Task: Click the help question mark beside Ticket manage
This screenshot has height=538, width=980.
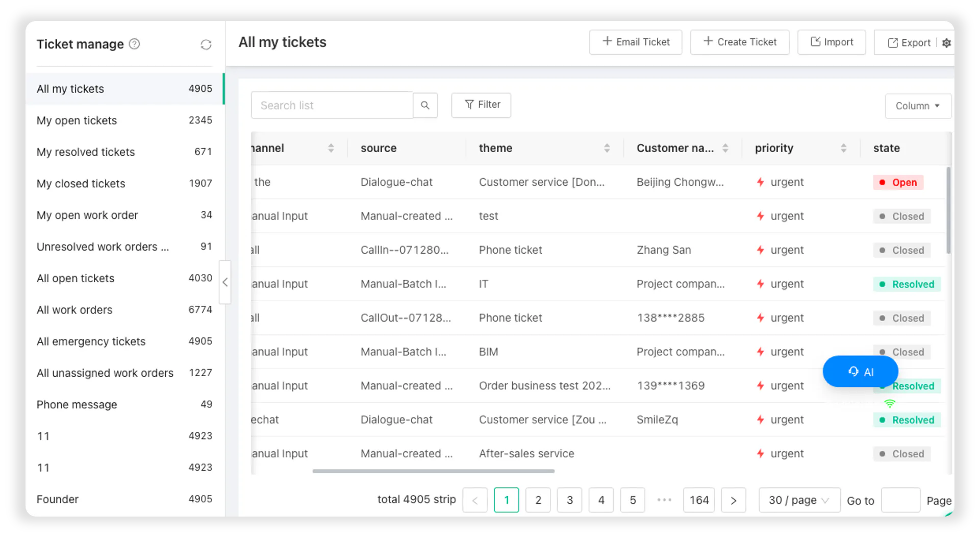Action: click(x=134, y=44)
